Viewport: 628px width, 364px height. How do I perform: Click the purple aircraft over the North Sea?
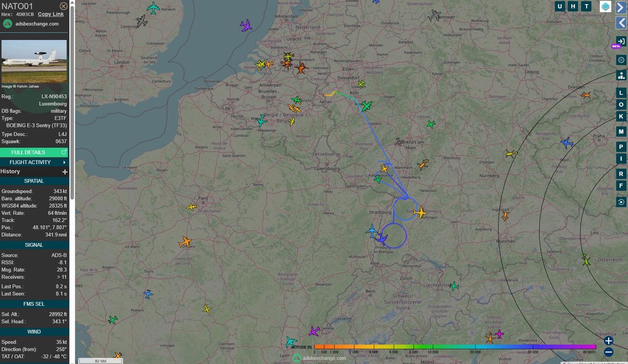click(245, 25)
